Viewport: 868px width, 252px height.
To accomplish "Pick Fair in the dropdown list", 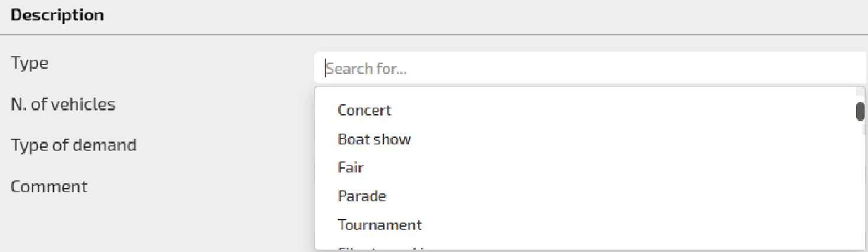I will tap(351, 167).
